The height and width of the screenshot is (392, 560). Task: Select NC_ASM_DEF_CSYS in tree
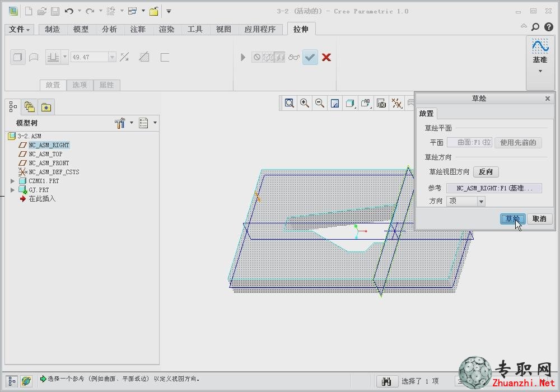pyautogui.click(x=54, y=172)
